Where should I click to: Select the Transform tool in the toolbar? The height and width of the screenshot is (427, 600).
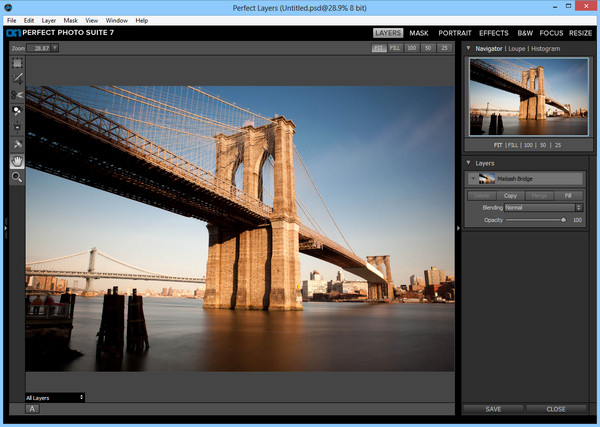[x=17, y=62]
